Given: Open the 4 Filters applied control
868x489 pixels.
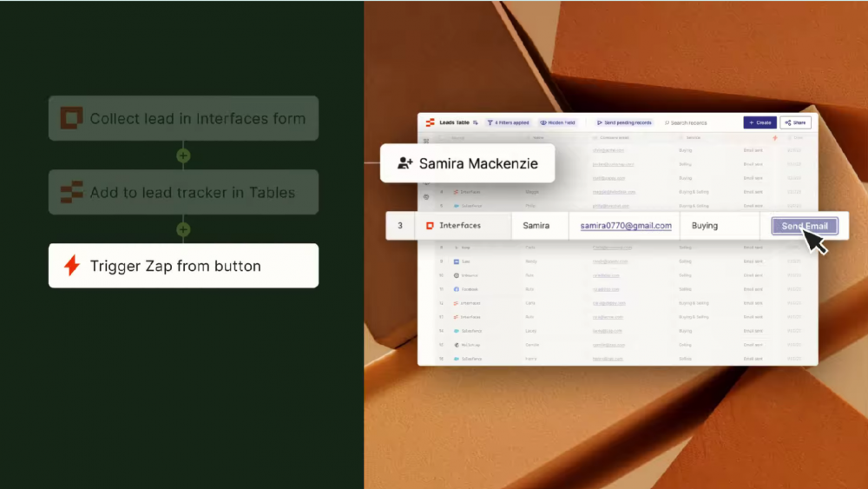Looking at the screenshot, I should coord(508,122).
